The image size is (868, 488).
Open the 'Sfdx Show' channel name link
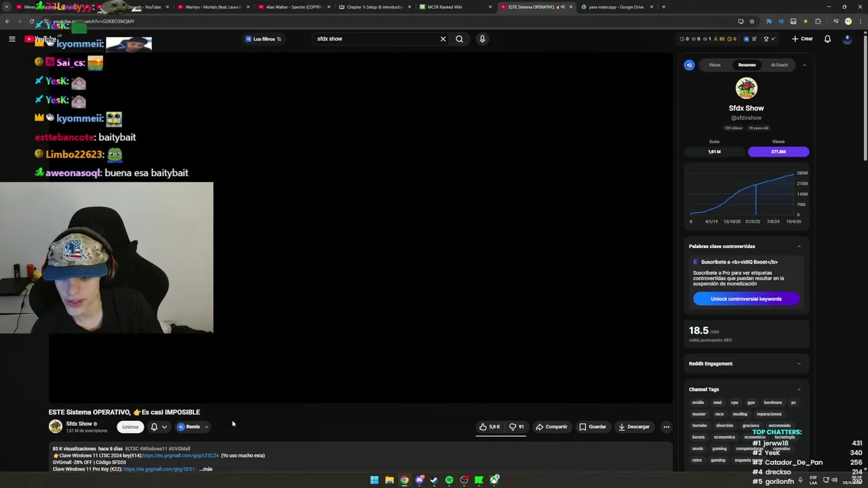click(x=79, y=424)
